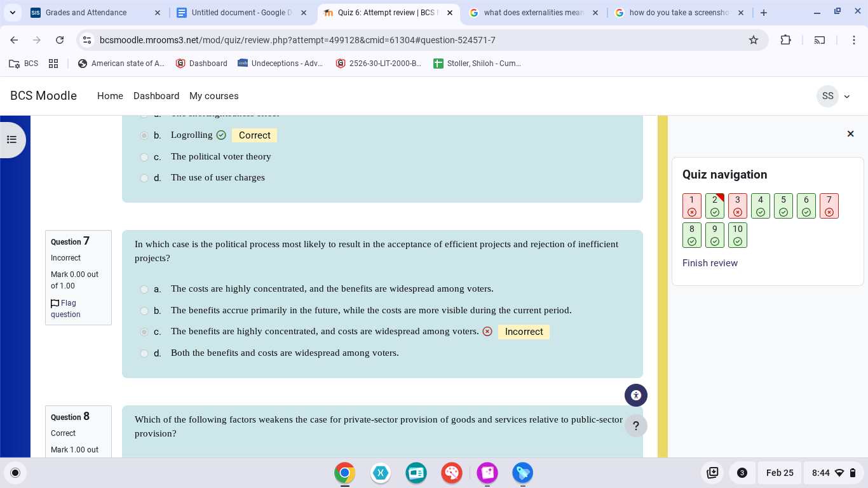
Task: Go to question 4 in Quiz navigation
Action: (x=761, y=205)
